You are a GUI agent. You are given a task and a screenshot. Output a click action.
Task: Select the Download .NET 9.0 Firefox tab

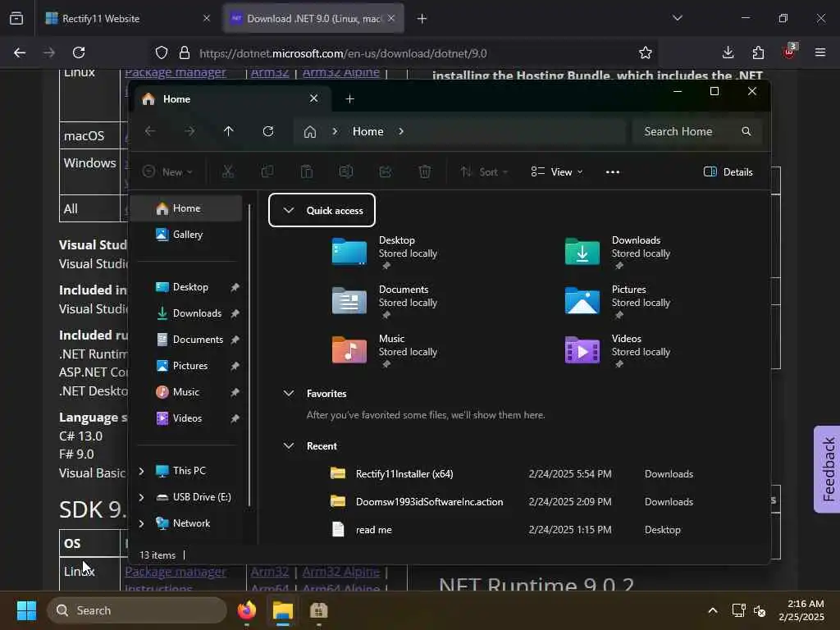point(313,18)
